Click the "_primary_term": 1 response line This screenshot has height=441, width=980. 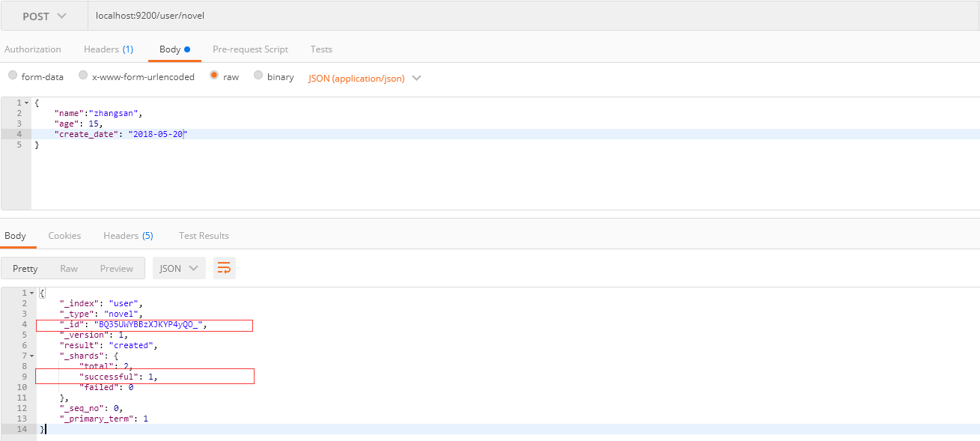pos(104,419)
